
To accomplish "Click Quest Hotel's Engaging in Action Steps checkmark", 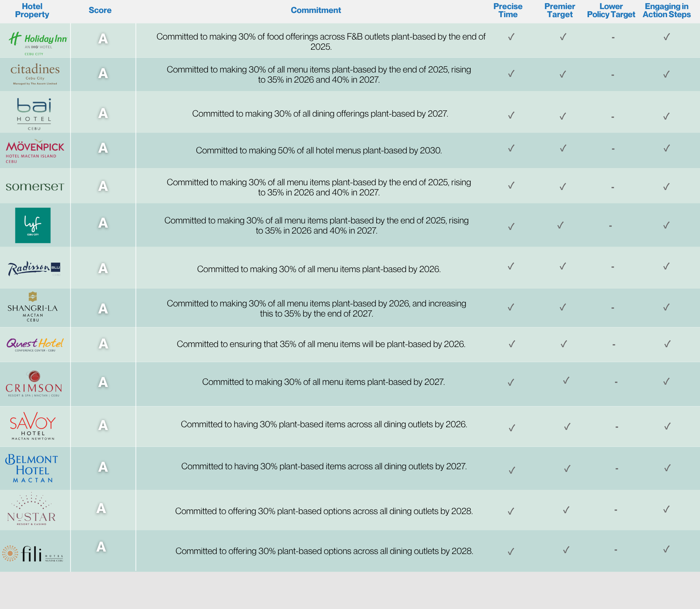I will (x=667, y=344).
